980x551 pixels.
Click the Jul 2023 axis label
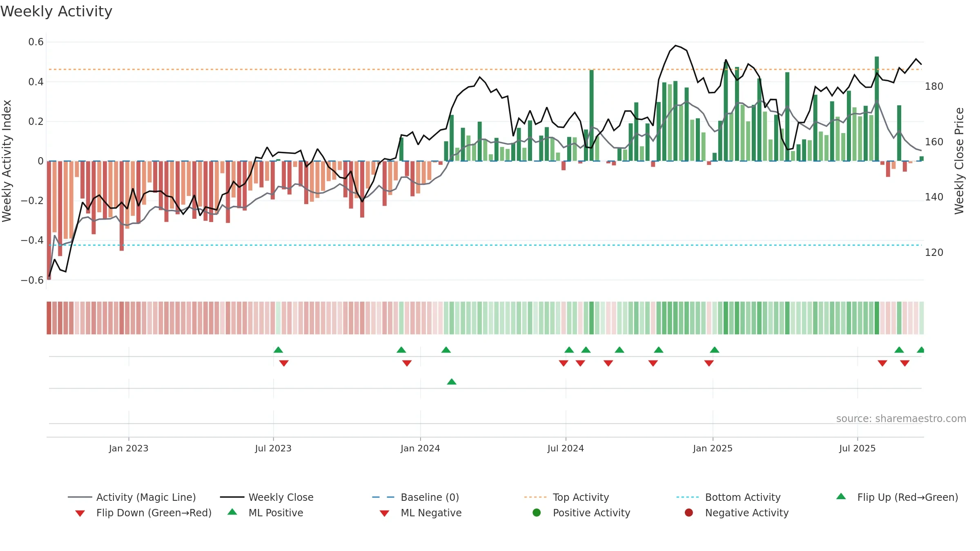(273, 448)
